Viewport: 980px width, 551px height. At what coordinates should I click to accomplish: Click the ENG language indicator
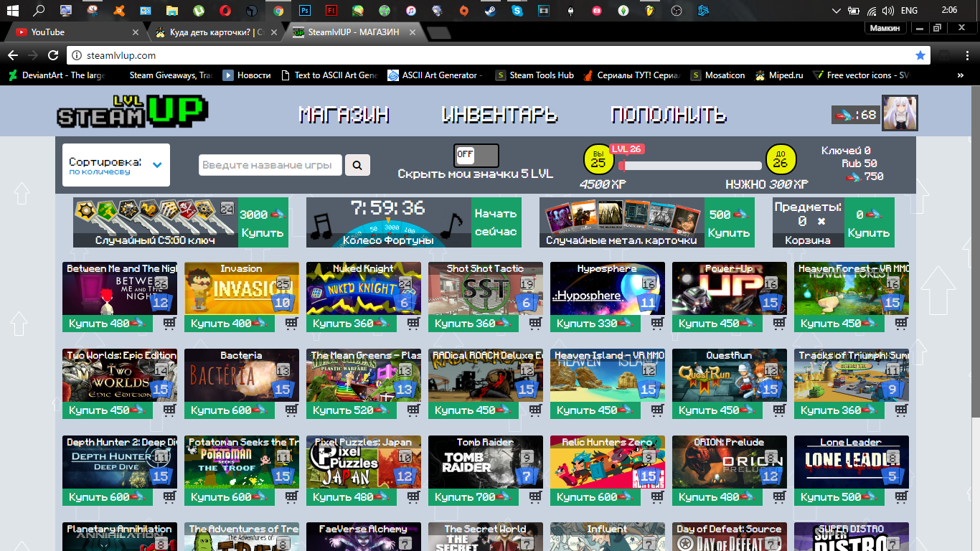[x=909, y=11]
